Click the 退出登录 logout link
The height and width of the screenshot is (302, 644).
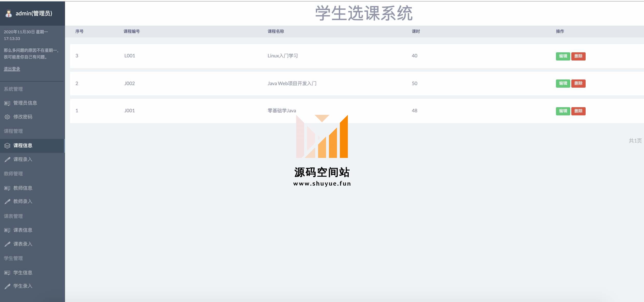[x=12, y=69]
